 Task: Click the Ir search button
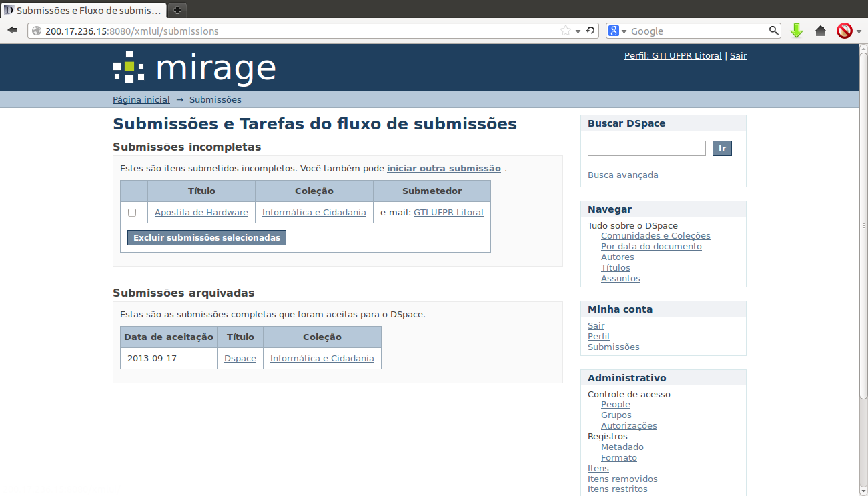(722, 148)
